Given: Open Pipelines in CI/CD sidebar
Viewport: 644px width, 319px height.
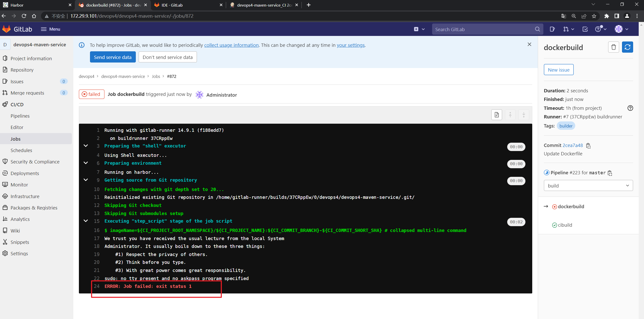Looking at the screenshot, I should [20, 116].
